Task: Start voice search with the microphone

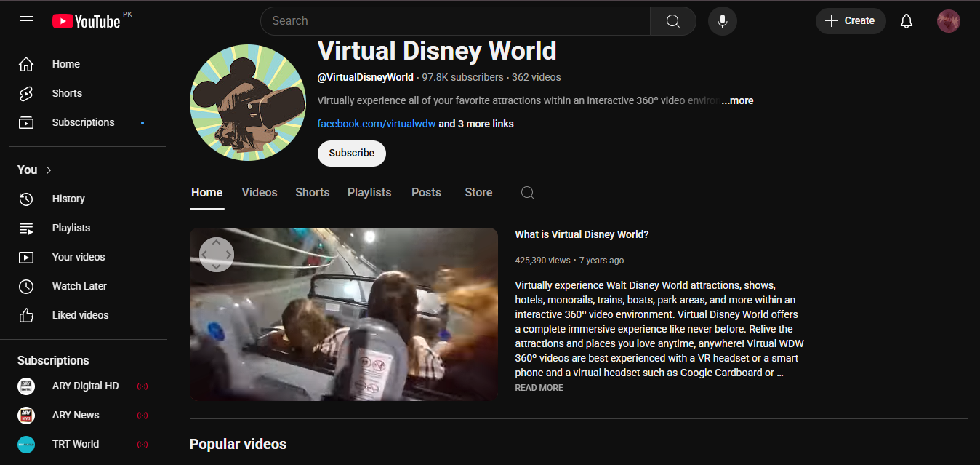Action: (722, 20)
